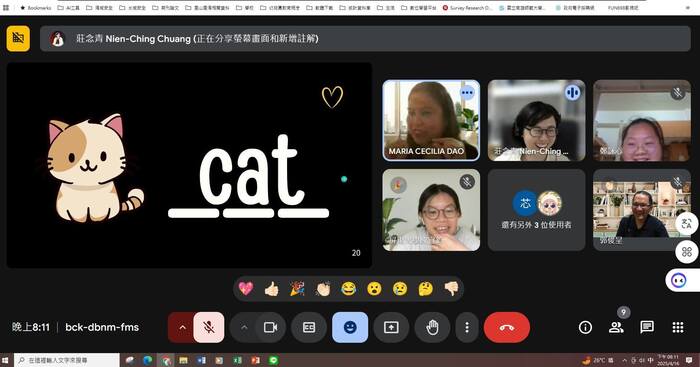Open the Windows Start menu

(5, 360)
